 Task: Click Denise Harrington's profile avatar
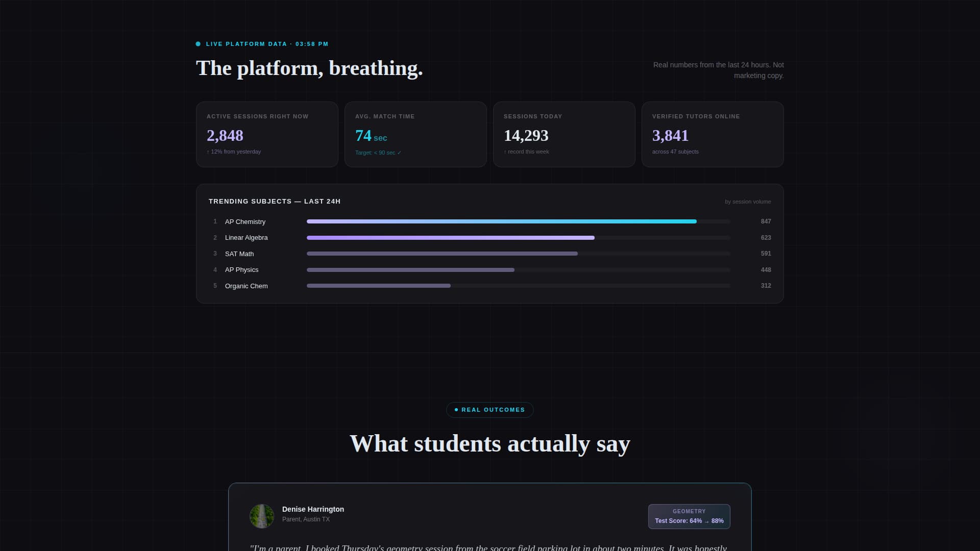[261, 516]
